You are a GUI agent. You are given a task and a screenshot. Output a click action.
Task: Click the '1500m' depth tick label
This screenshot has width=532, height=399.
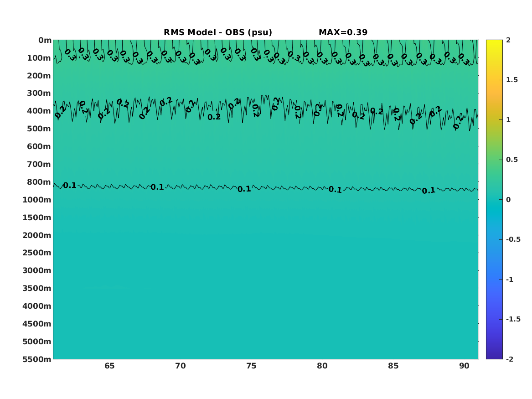point(37,218)
